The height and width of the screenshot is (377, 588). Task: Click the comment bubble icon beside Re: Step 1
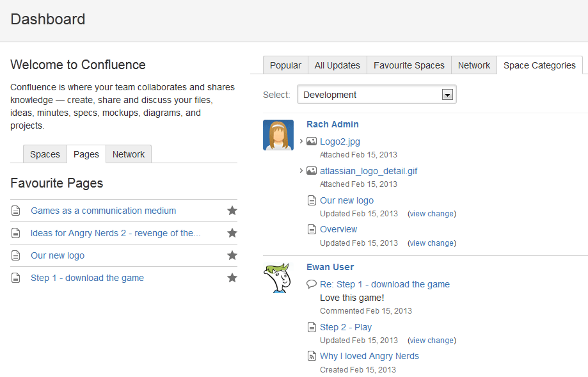311,284
